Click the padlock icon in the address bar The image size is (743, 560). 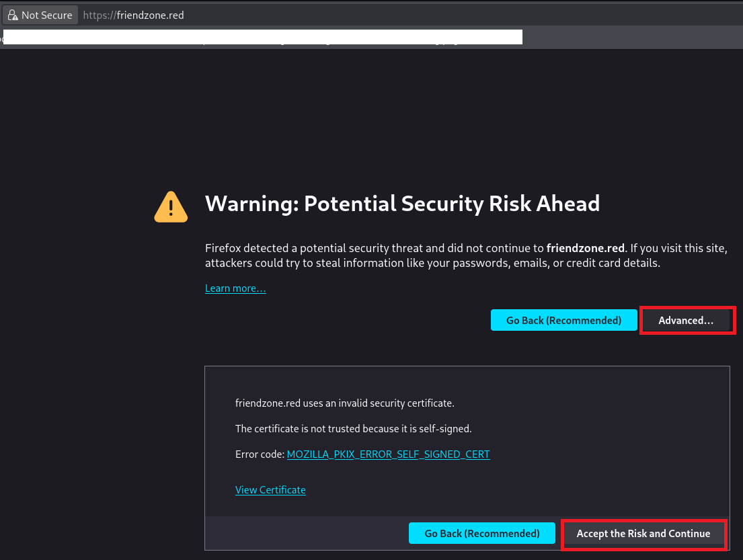click(12, 15)
